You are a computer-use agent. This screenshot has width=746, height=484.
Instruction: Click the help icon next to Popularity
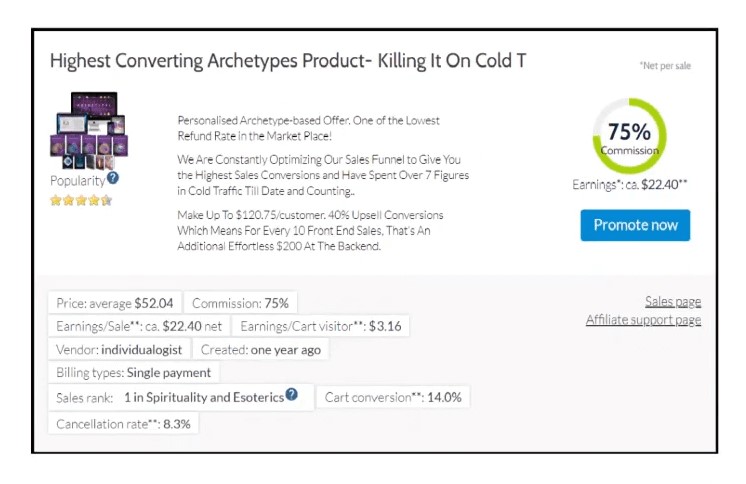click(x=113, y=178)
